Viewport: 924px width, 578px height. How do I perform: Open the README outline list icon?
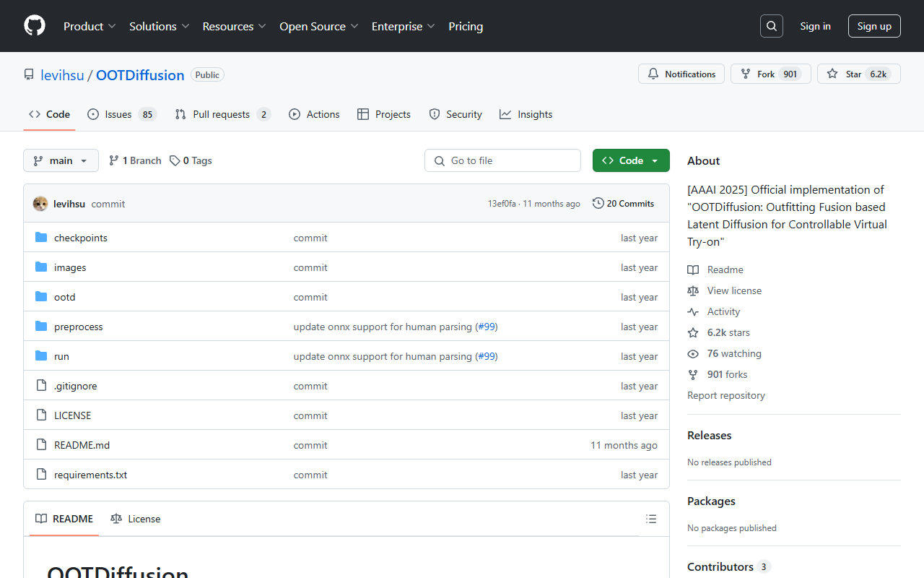click(x=651, y=519)
